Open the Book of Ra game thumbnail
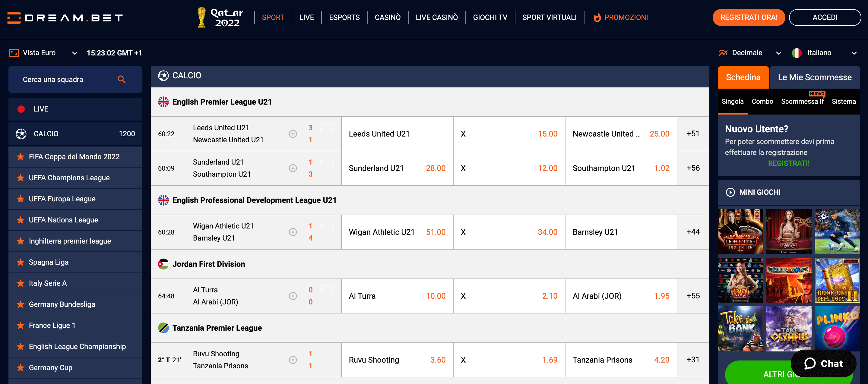 [788, 280]
